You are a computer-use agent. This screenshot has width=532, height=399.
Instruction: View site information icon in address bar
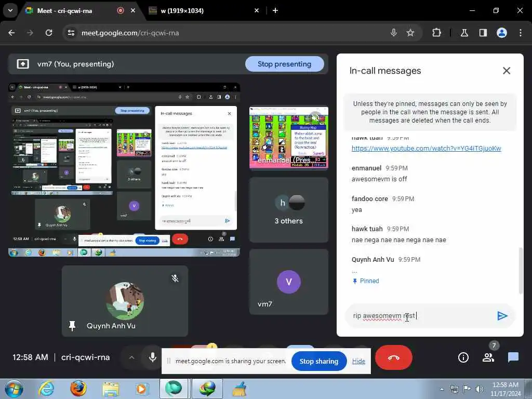coord(71,33)
